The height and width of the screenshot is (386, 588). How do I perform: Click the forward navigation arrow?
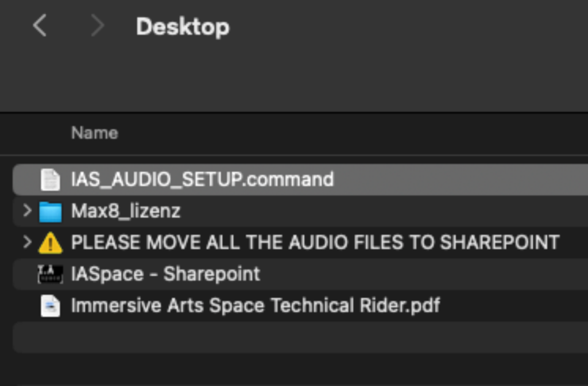98,26
